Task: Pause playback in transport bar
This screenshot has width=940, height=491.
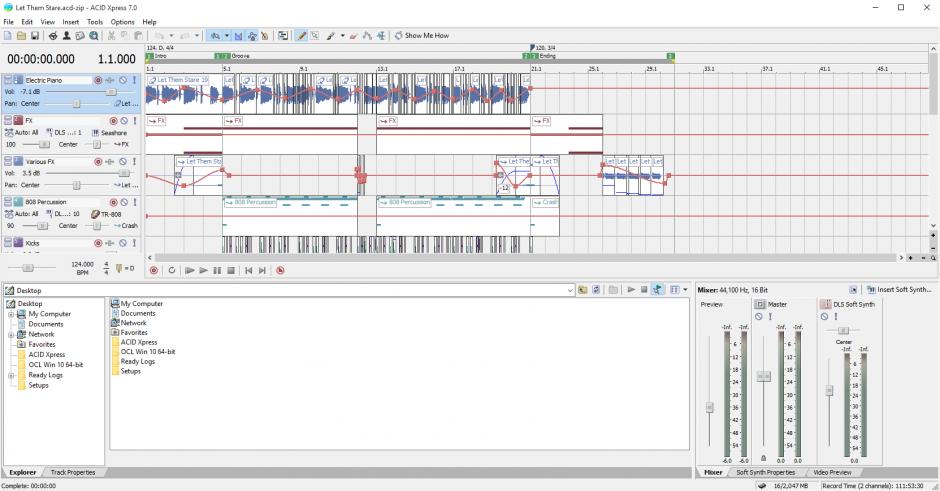Action: coord(217,270)
